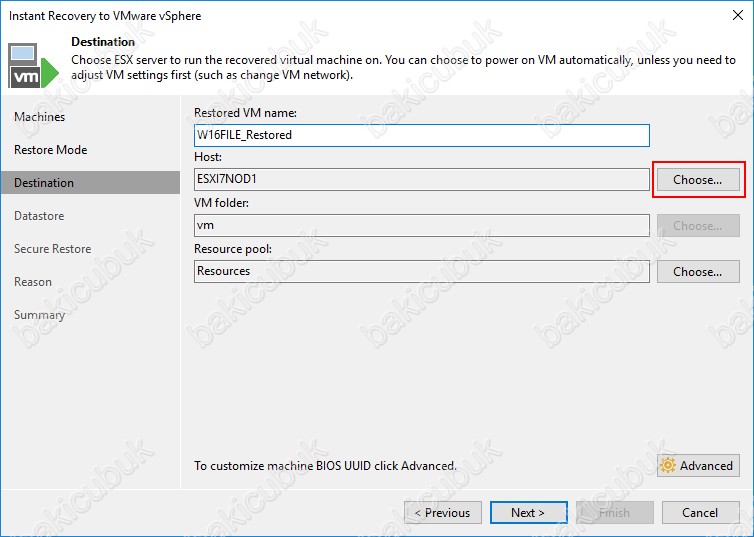Screen dimensions: 754x537
Task: Go to the Restore Mode step
Action: point(50,150)
